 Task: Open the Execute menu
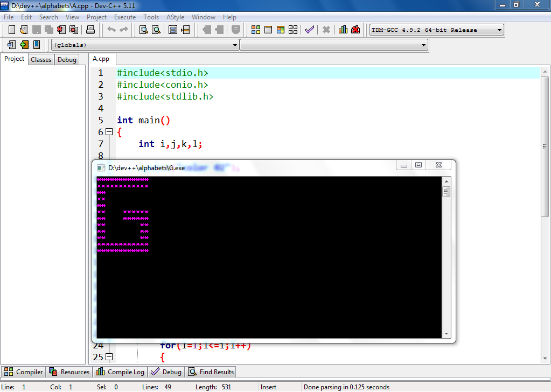(125, 17)
